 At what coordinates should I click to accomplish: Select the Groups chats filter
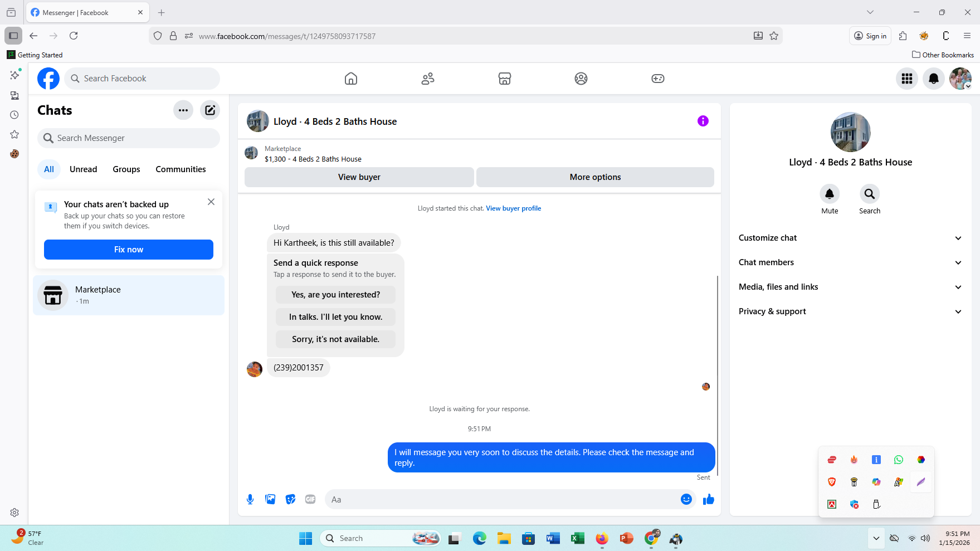(126, 169)
